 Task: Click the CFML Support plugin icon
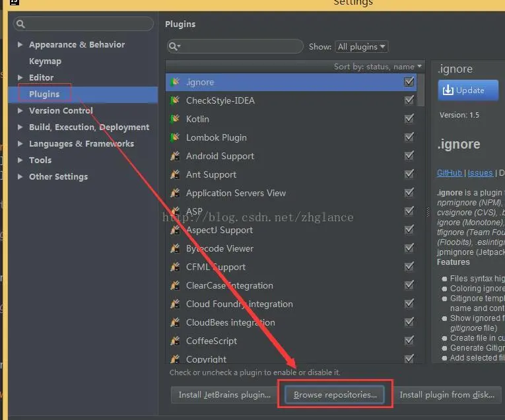pos(175,267)
